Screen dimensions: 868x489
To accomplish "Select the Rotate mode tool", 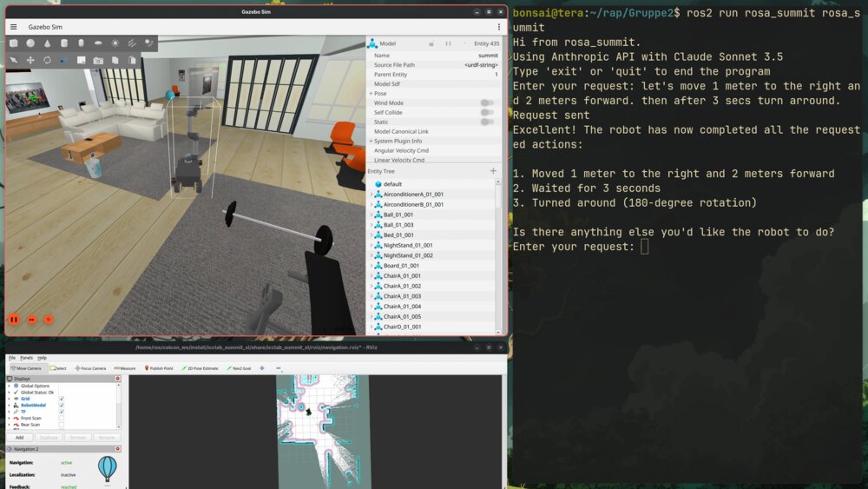I will (x=47, y=60).
